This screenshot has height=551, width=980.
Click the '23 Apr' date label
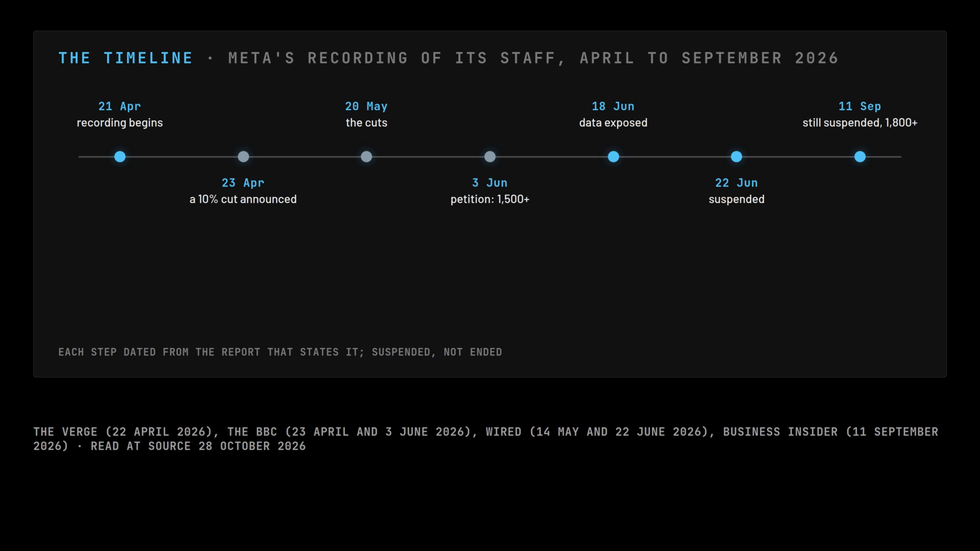[x=243, y=183]
